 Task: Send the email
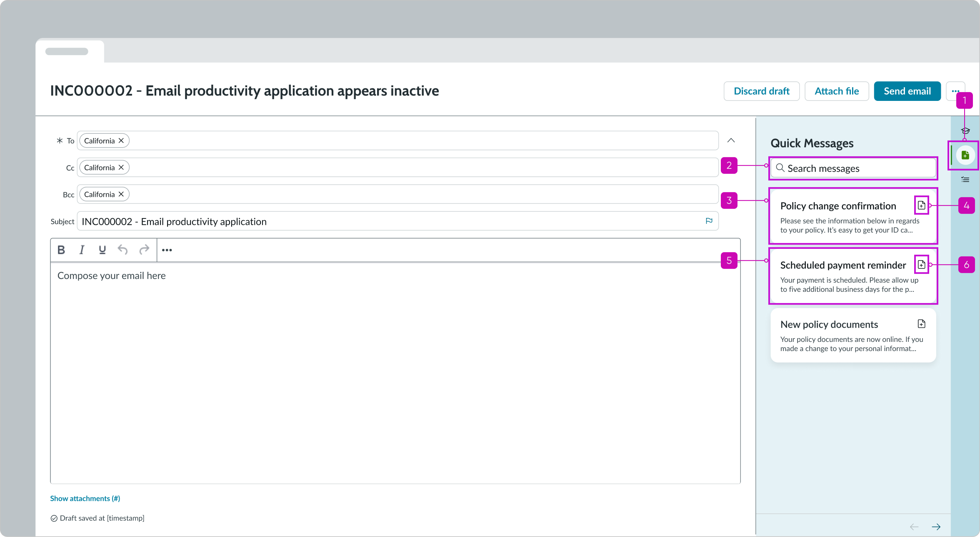coord(907,91)
